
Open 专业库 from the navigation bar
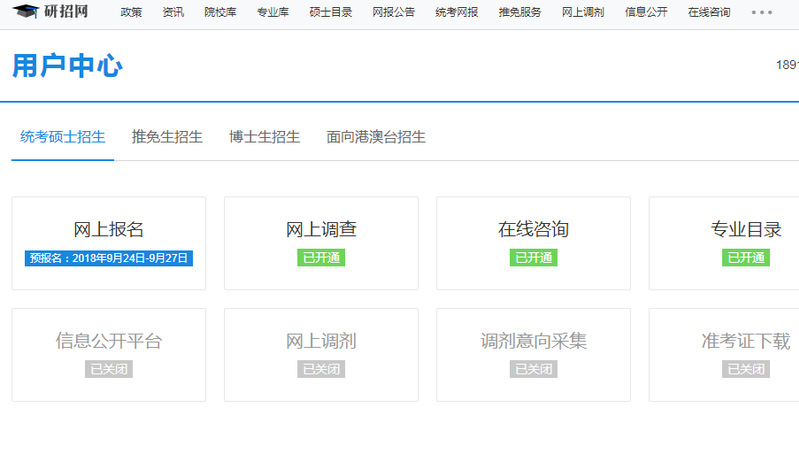click(x=273, y=12)
